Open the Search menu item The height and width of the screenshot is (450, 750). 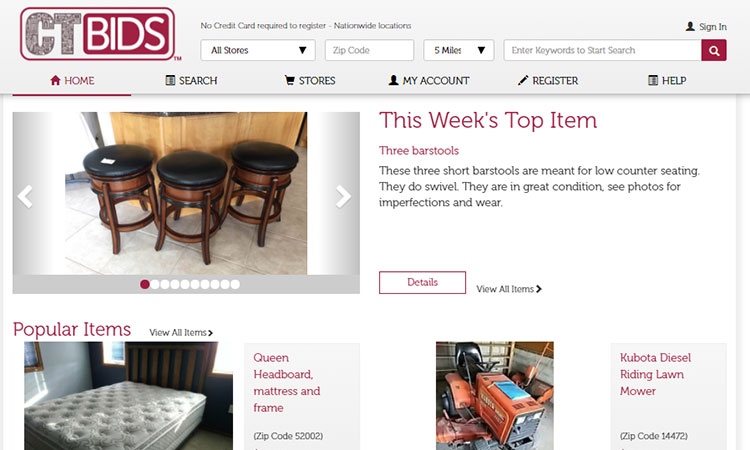(191, 81)
